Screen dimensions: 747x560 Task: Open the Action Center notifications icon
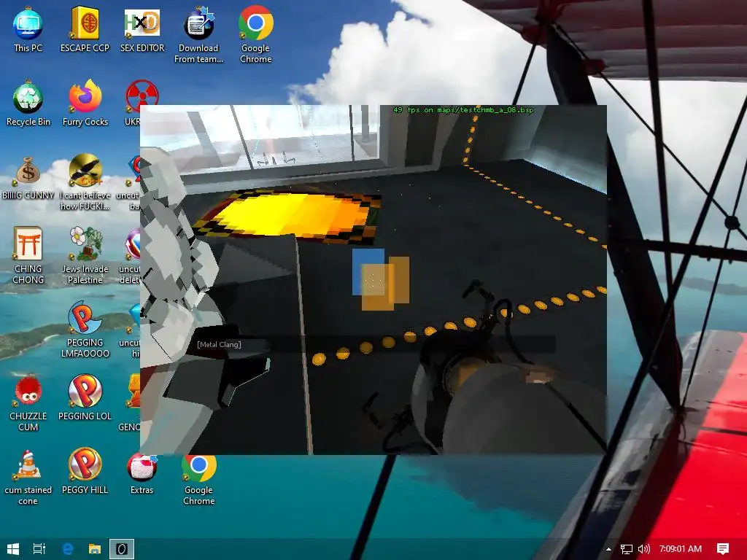coord(723,549)
